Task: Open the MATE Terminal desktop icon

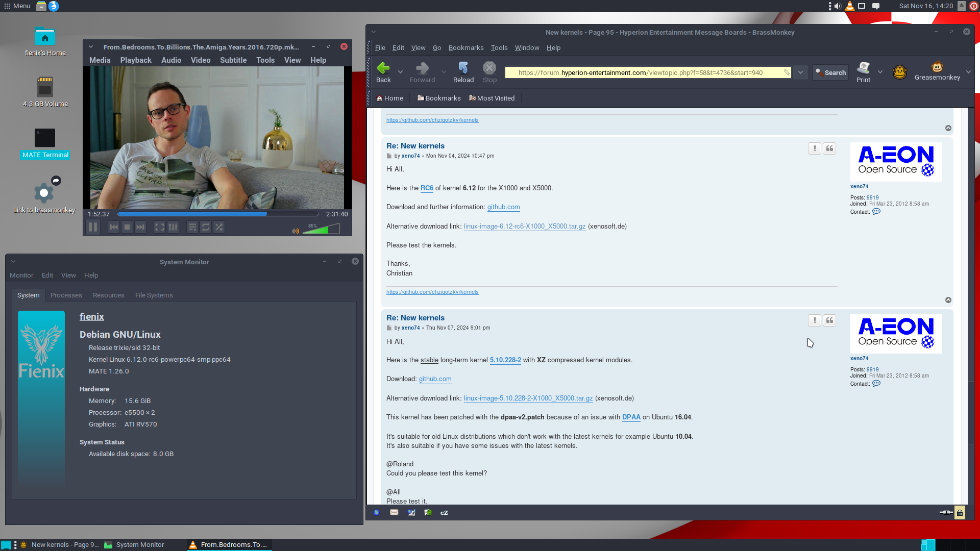Action: (x=45, y=143)
